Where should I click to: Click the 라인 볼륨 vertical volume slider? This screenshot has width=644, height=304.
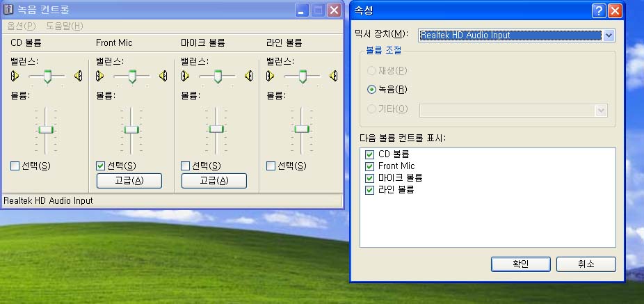pyautogui.click(x=301, y=129)
